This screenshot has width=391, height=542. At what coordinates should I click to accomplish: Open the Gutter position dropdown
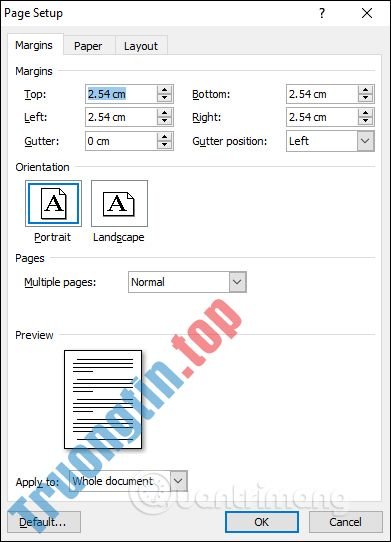coord(330,141)
